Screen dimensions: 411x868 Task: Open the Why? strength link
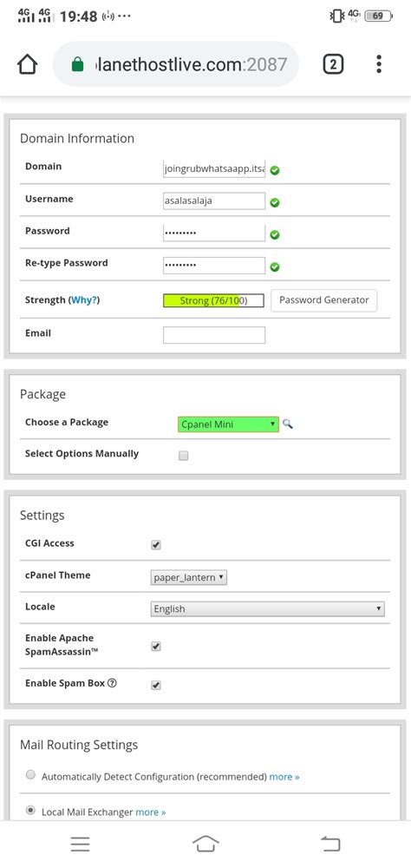point(84,300)
